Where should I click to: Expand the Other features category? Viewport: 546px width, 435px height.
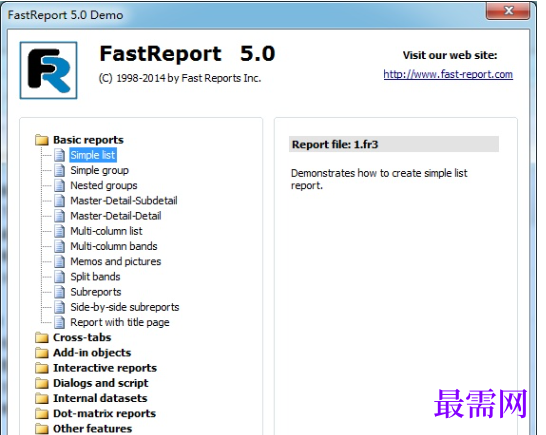pos(93,429)
